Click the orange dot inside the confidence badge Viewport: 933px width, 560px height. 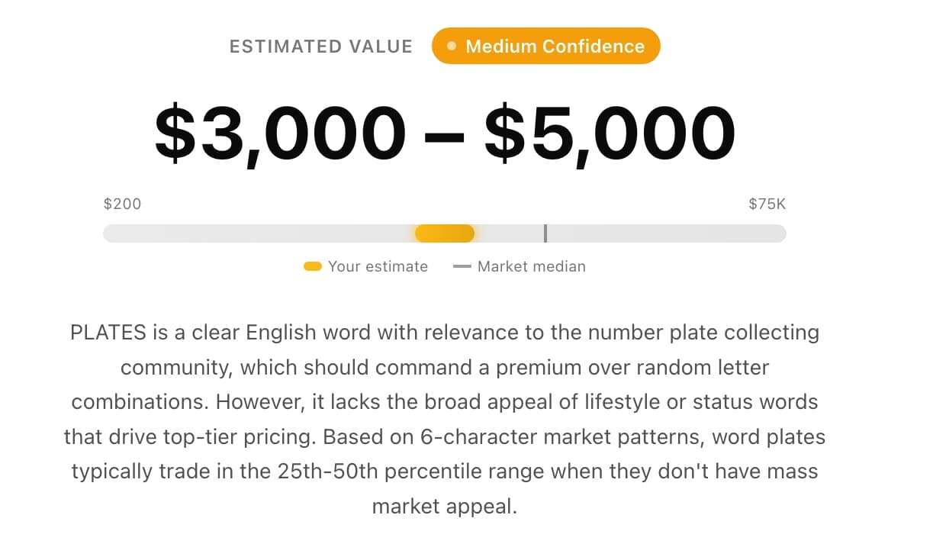point(450,46)
